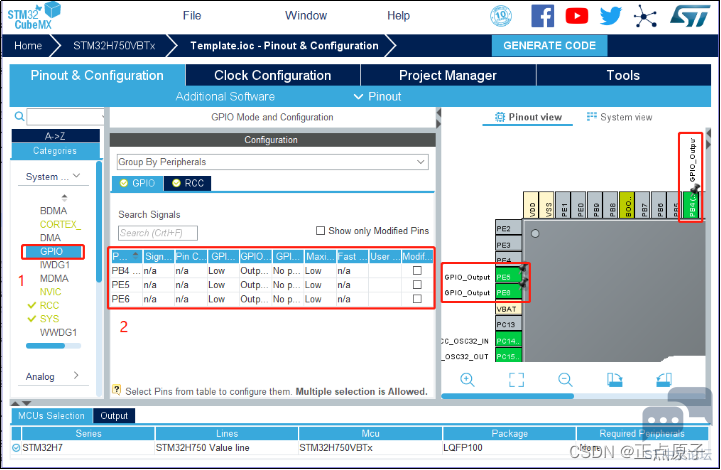Click the ST logo icon
721x470 pixels.
tap(690, 16)
